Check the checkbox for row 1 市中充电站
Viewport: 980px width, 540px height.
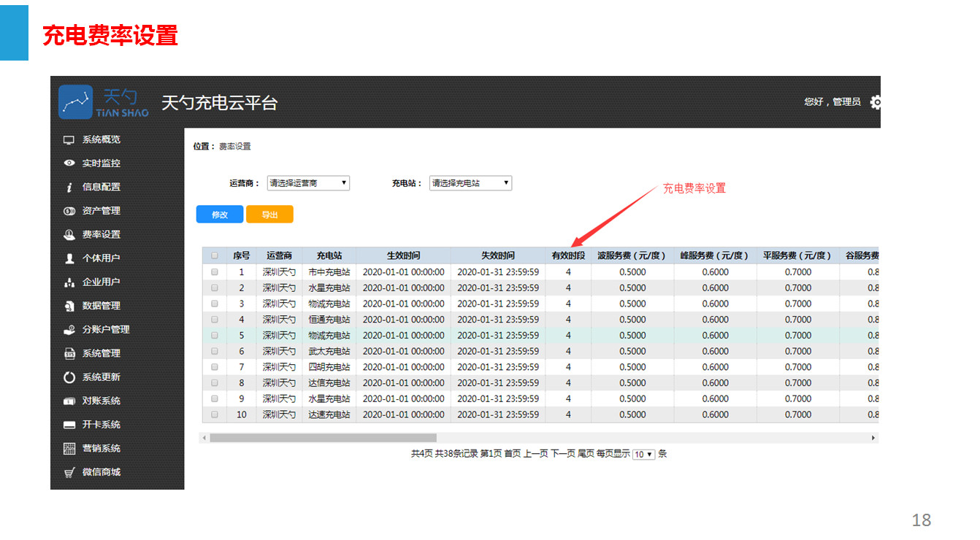tap(215, 272)
